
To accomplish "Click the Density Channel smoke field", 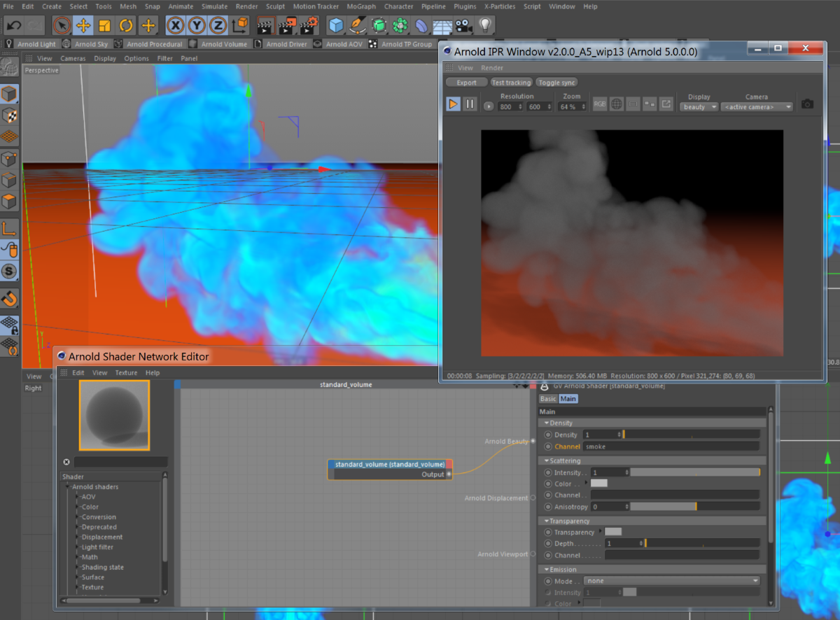I will (672, 446).
